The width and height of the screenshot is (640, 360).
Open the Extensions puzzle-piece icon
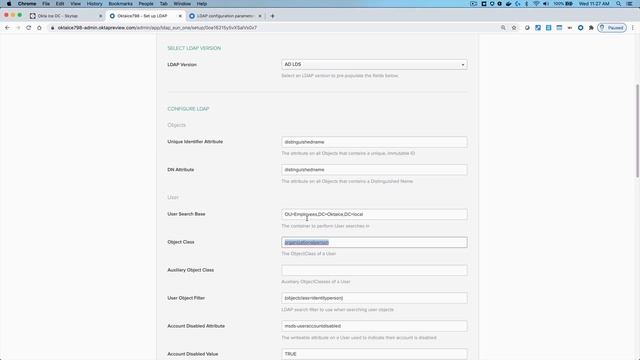click(x=591, y=28)
